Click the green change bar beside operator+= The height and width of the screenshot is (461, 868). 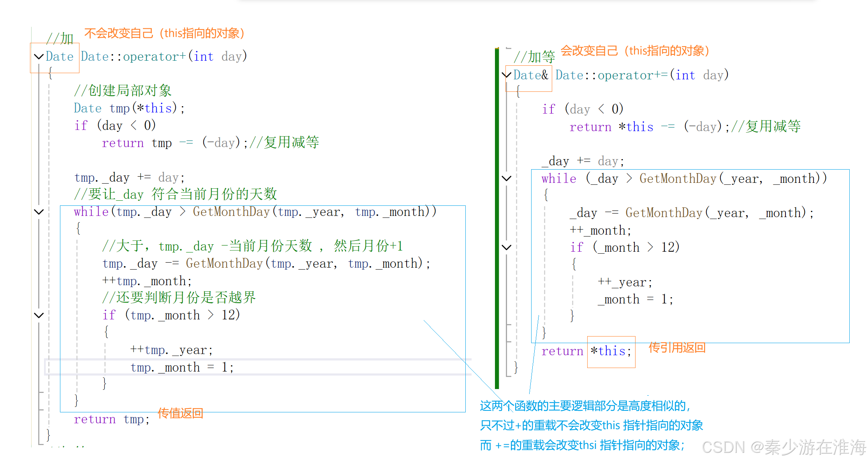coord(497,218)
